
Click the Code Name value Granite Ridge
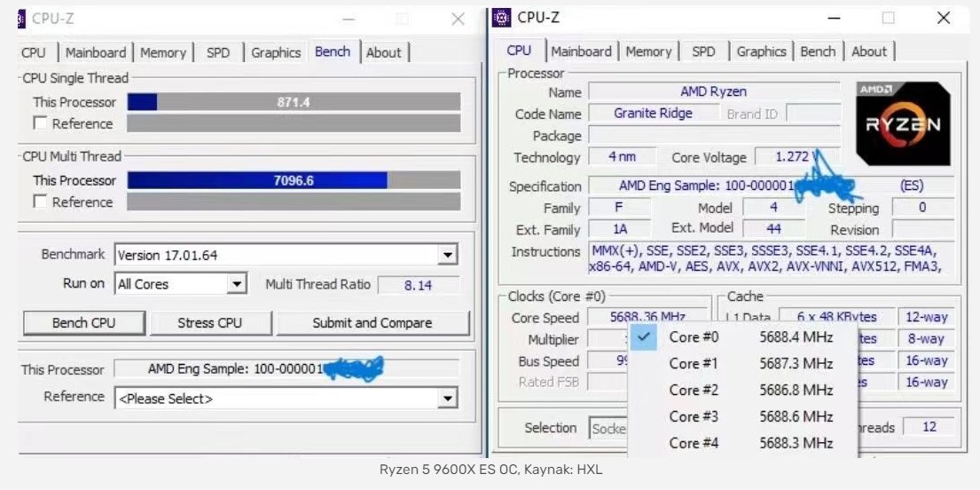tap(653, 114)
